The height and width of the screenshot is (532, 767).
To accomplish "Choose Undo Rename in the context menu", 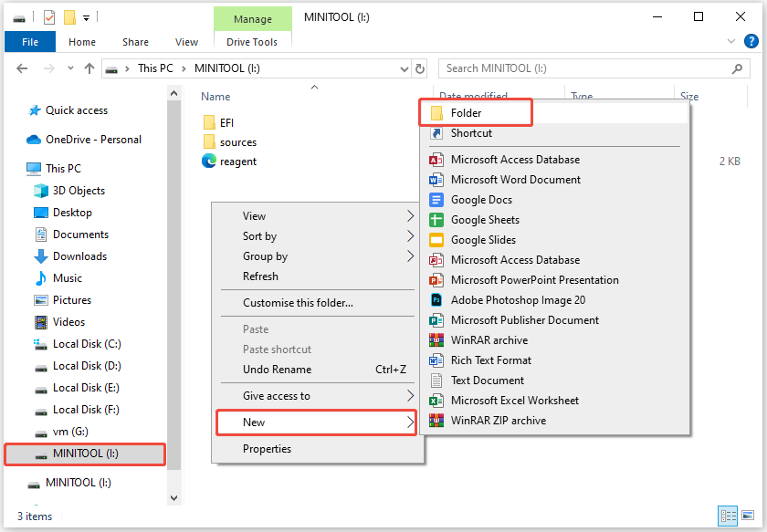I will [x=318, y=370].
